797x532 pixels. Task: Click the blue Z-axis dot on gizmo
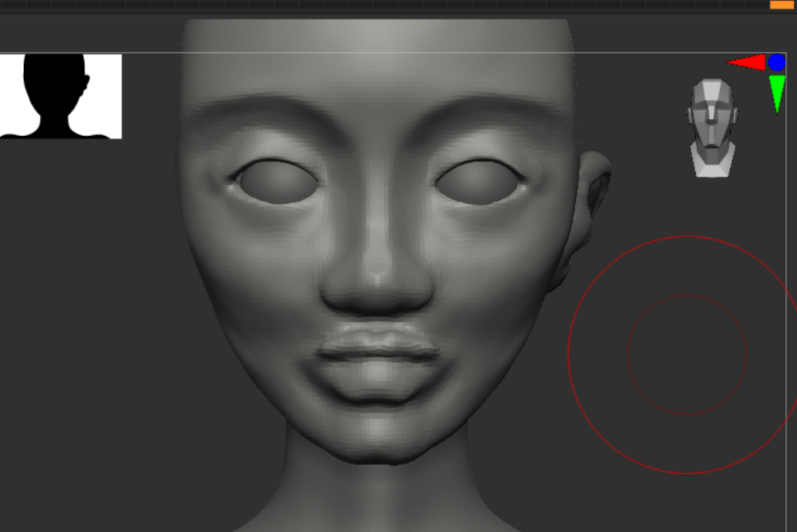[x=777, y=62]
